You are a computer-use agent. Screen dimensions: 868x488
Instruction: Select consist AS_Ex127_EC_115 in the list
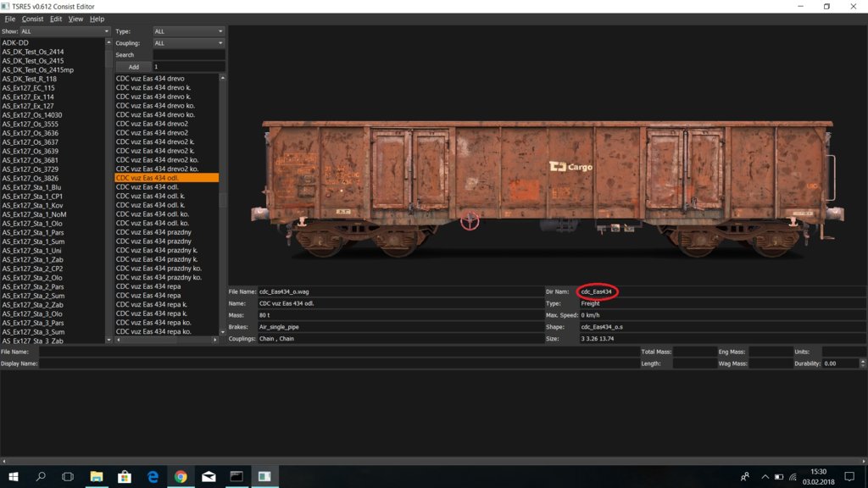pos(29,88)
